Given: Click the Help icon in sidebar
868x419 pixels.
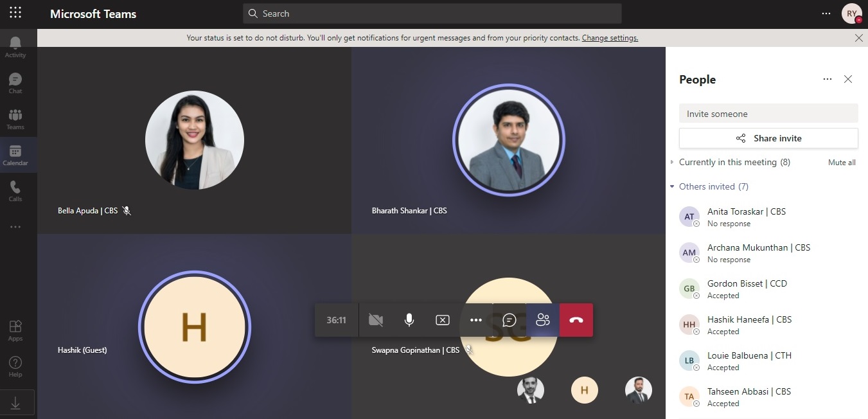Looking at the screenshot, I should pyautogui.click(x=15, y=366).
